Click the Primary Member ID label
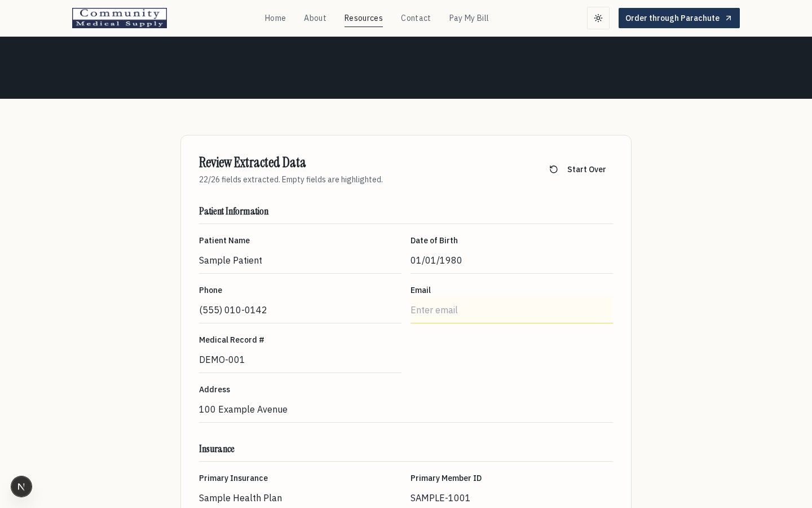This screenshot has height=508, width=812. point(446,478)
